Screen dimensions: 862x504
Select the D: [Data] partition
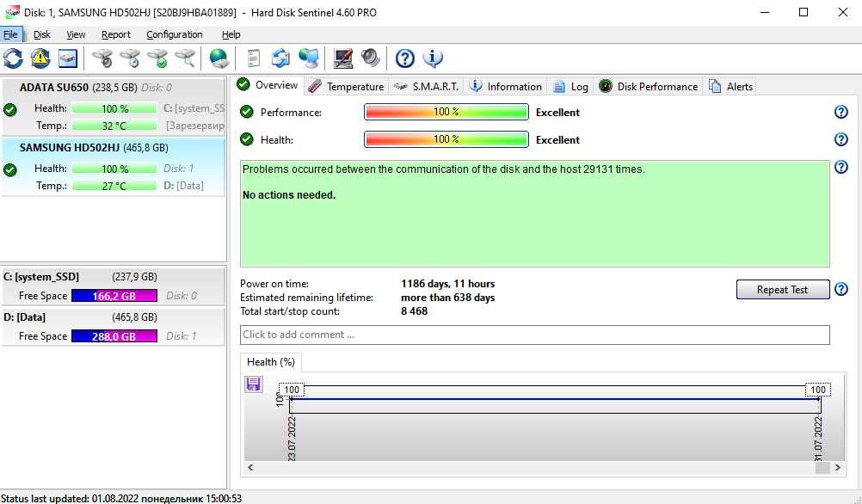click(114, 327)
